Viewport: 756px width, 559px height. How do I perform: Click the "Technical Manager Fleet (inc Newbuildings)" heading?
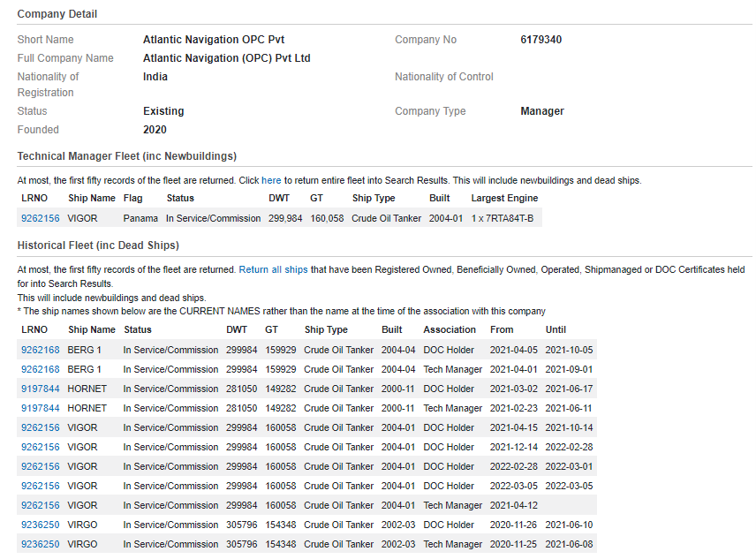coord(127,156)
